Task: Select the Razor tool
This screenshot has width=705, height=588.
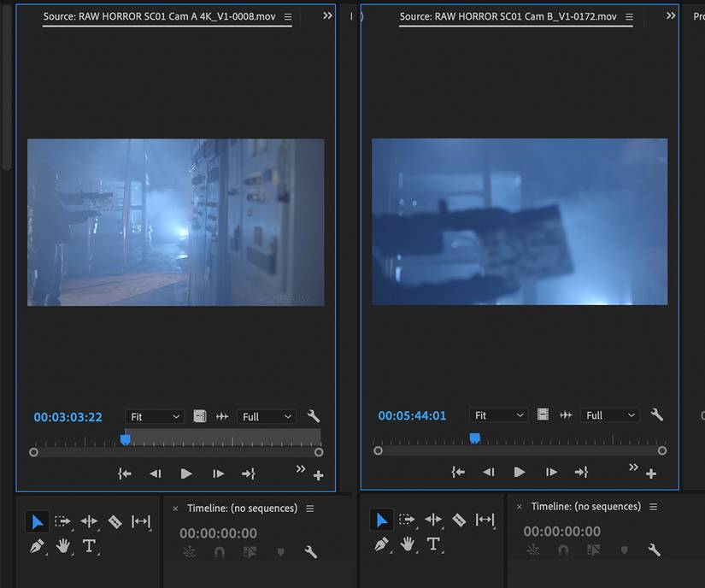Action: point(115,521)
